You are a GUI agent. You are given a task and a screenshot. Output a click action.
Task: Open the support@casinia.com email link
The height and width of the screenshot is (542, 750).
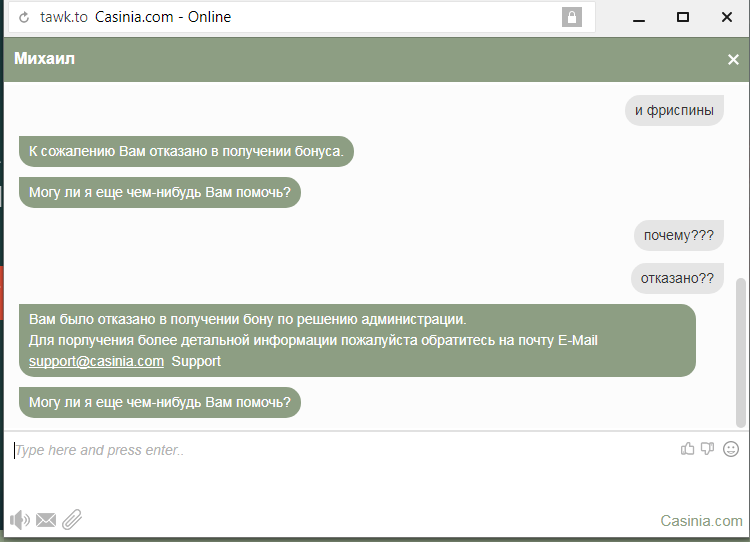pyautogui.click(x=96, y=361)
